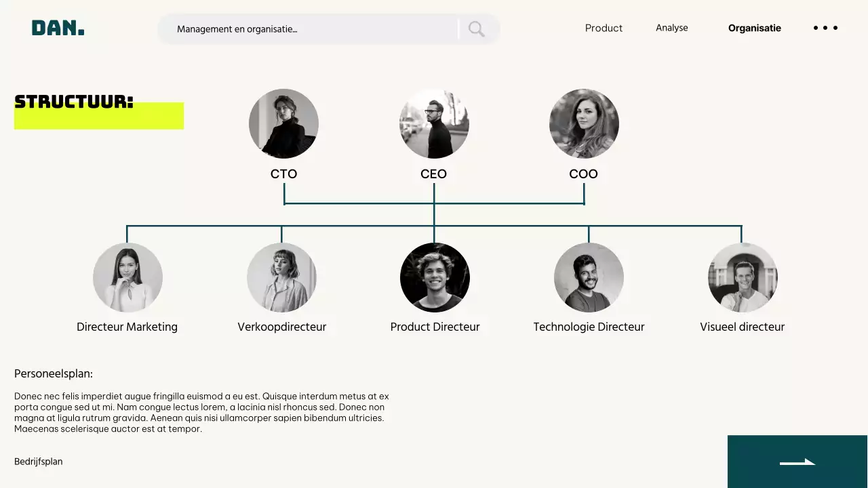
Task: Select the CTO profile photo
Action: (x=283, y=123)
